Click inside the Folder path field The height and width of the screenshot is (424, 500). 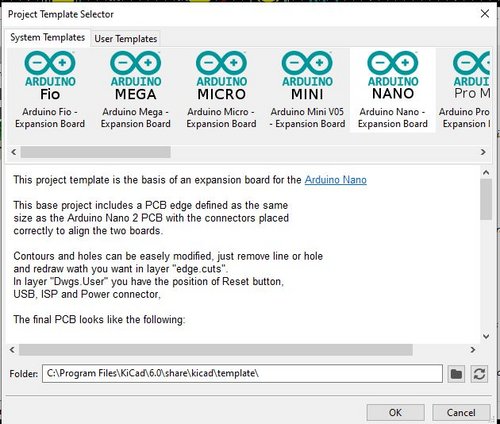coord(242,374)
